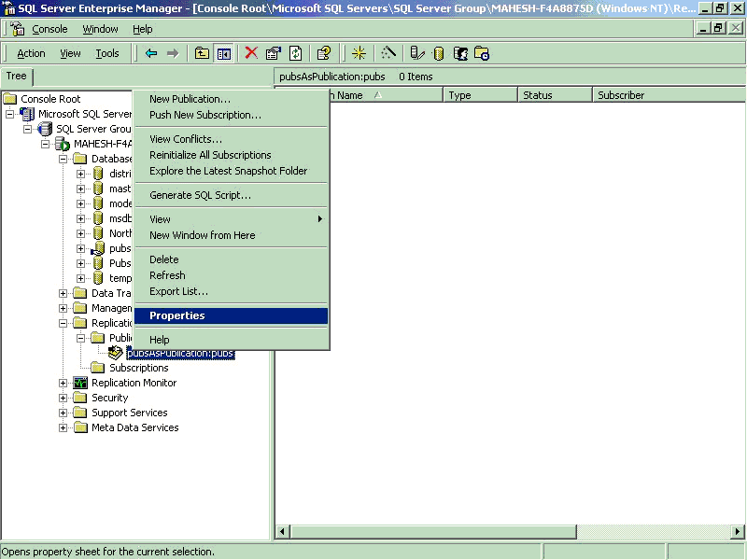This screenshot has width=747, height=560.
Task: Expand the distribution database node
Action: click(80, 174)
